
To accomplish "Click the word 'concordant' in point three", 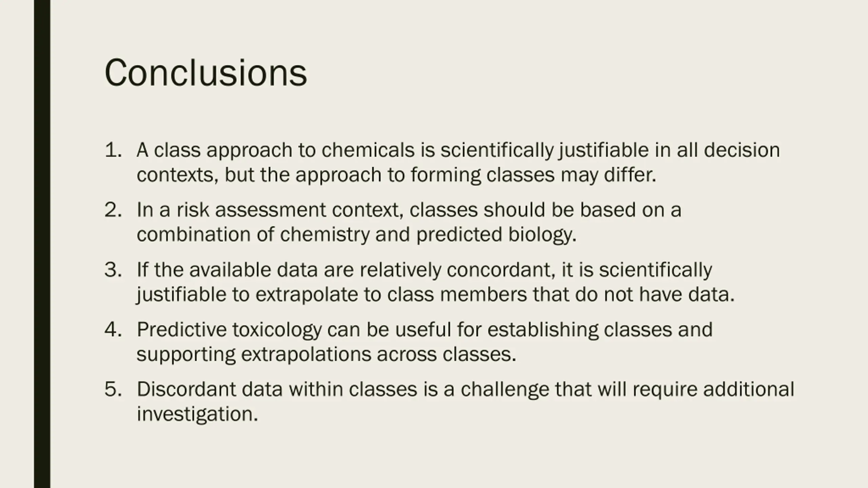I will [x=501, y=270].
